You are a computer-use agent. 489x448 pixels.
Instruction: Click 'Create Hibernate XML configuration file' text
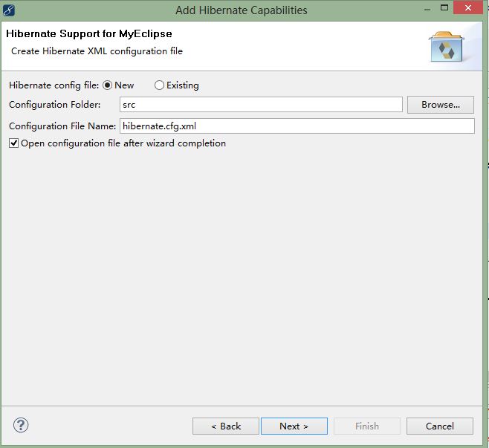pos(97,51)
